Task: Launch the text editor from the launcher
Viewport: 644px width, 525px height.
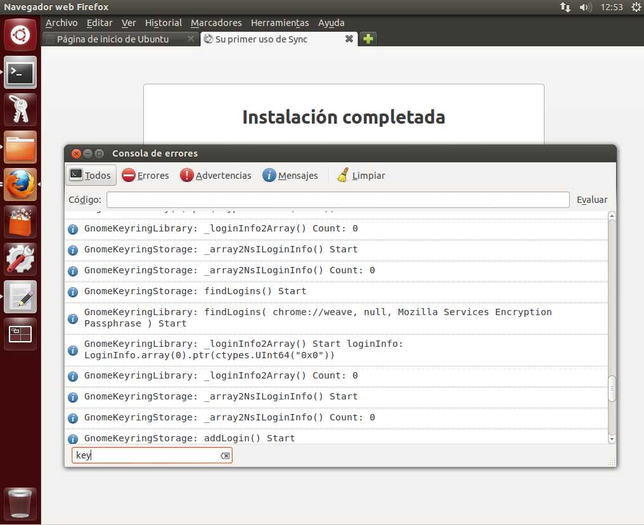Action: [x=20, y=297]
